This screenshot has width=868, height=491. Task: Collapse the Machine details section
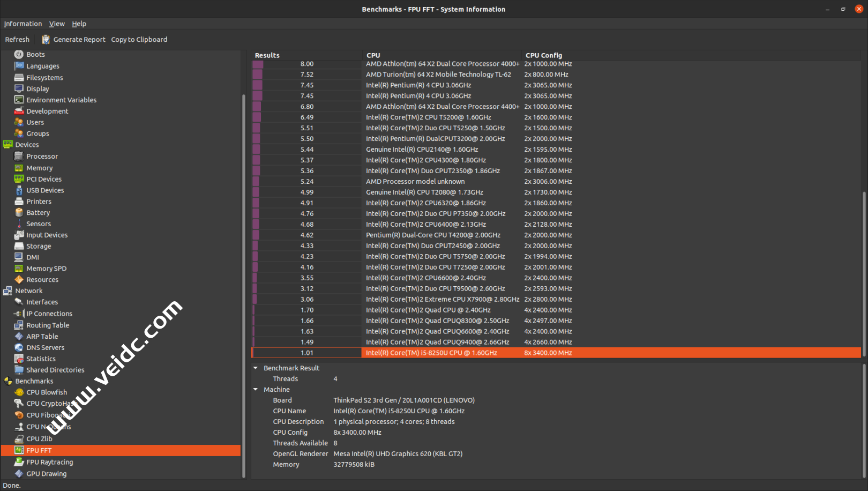256,390
